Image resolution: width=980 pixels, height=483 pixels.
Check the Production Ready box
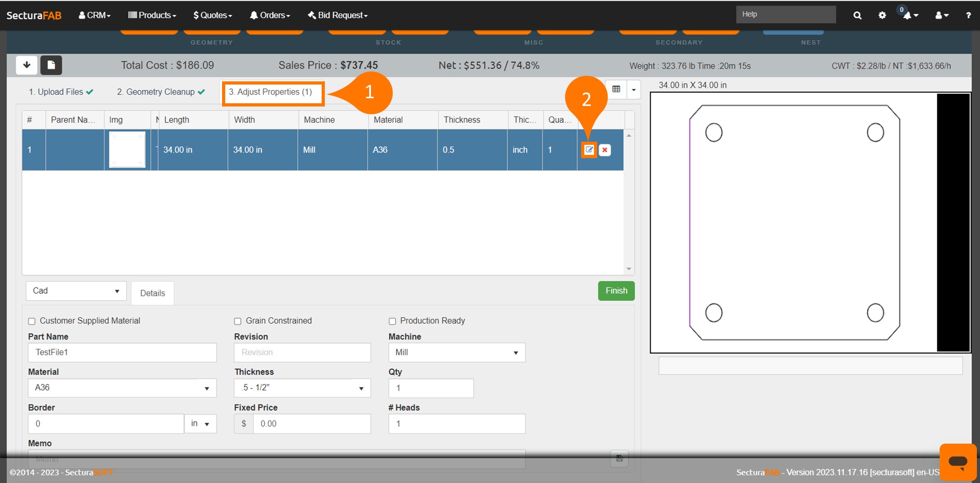392,321
